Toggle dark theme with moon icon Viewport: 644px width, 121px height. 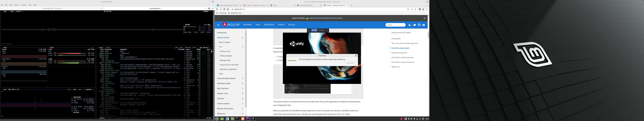coord(410,25)
